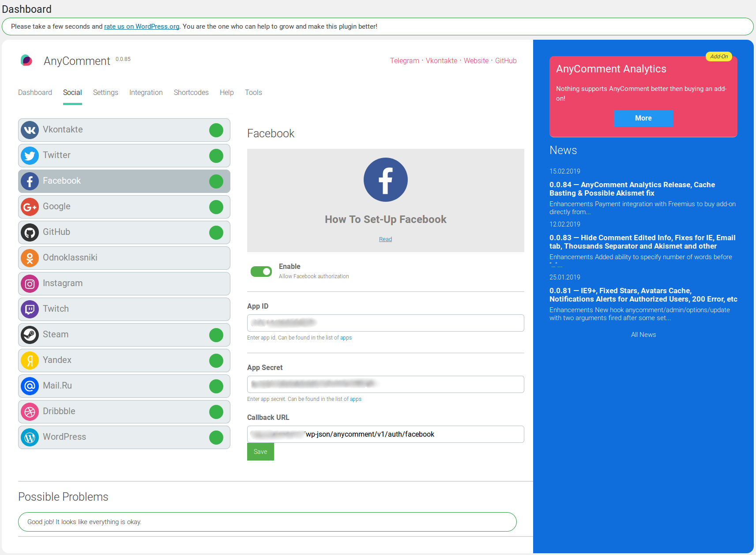The height and width of the screenshot is (555, 756).
Task: Click the Yandex yellow icon
Action: [x=30, y=361]
